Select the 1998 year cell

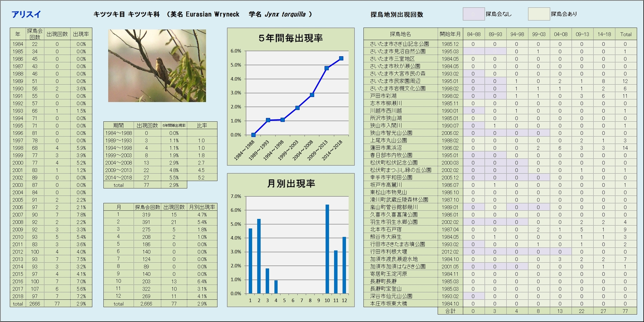coord(18,148)
